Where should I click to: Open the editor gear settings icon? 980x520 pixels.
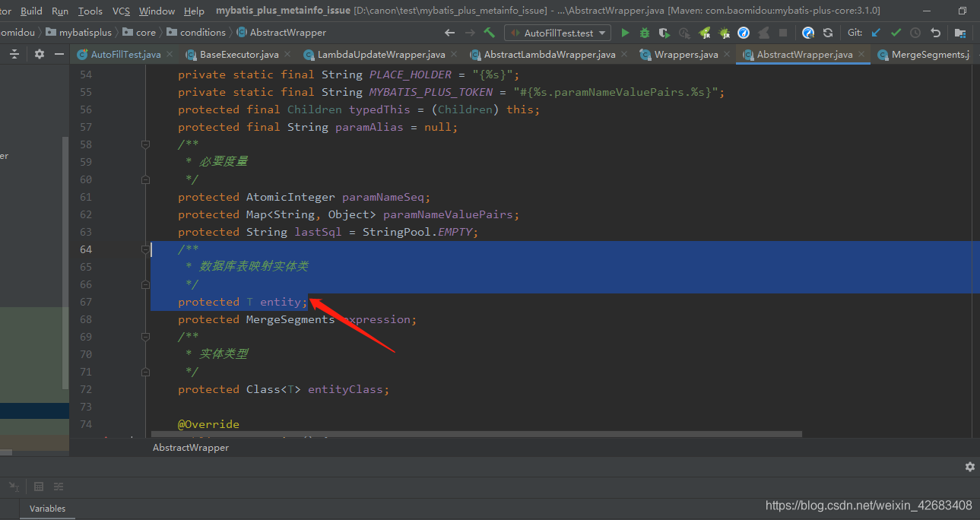(40, 54)
